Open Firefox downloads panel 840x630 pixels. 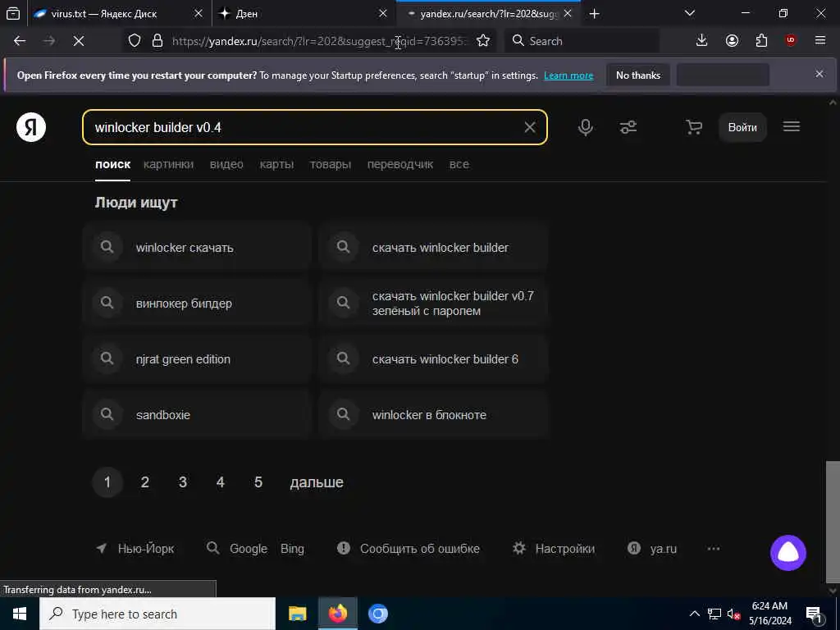pos(702,40)
